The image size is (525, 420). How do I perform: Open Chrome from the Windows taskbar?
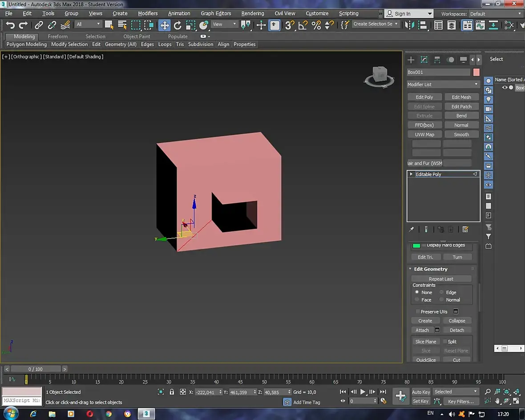click(109, 414)
